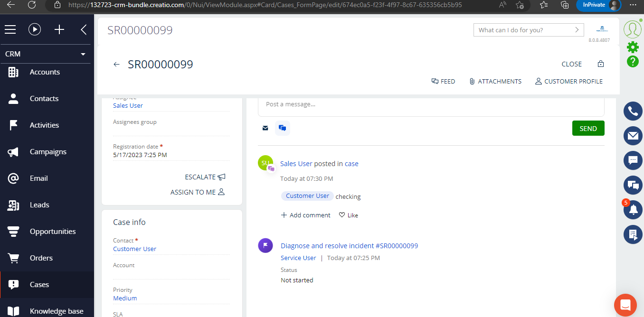Open the Campaigns section
The height and width of the screenshot is (317, 644).
[48, 152]
